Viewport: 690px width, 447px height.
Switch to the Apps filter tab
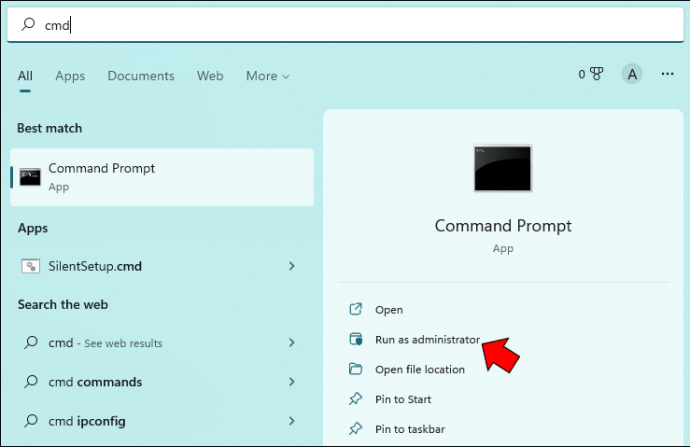point(70,76)
